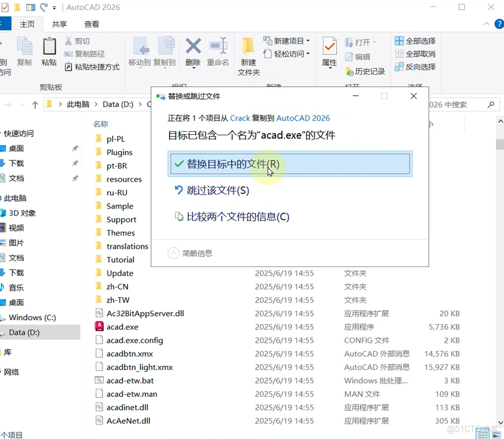
Task: Open the 新建项目 dropdown arrow
Action: click(308, 41)
